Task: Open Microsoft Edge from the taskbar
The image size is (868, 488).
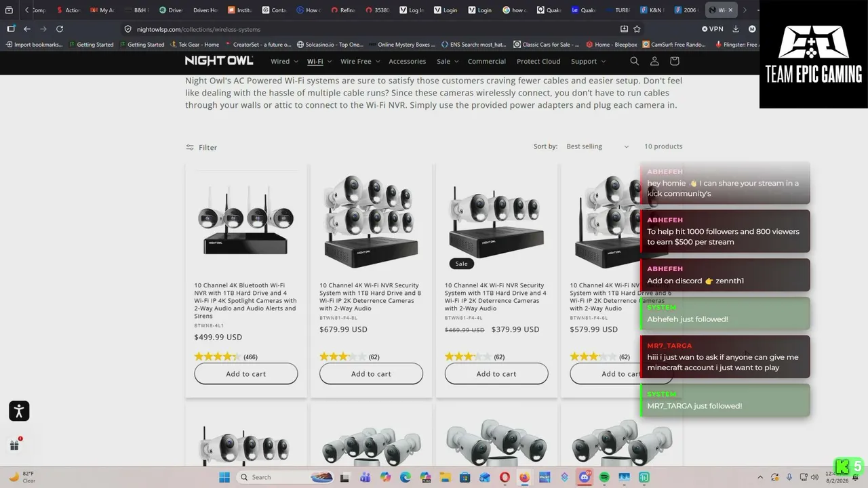Action: [405, 477]
